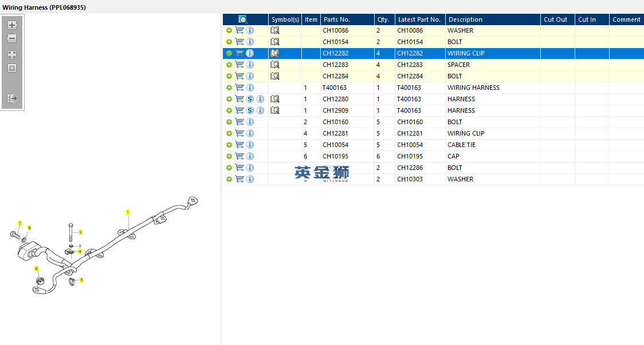Zoom out of the diagram with minus tool
Screen dimensions: 644x345
(x=12, y=38)
